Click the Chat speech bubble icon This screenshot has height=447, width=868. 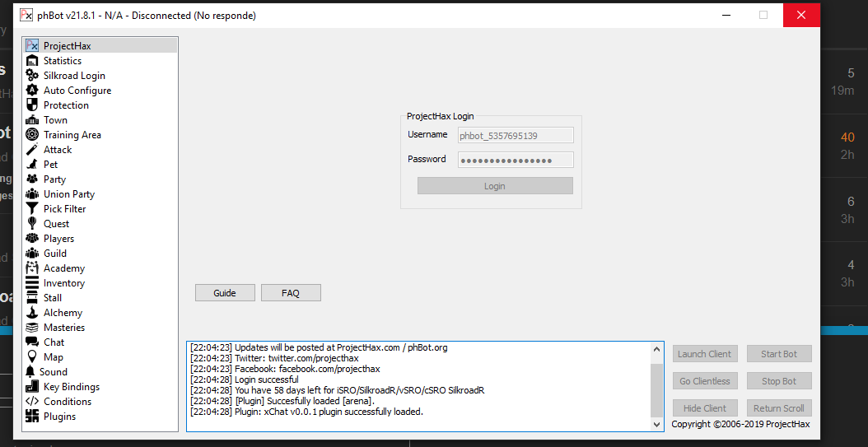pyautogui.click(x=32, y=342)
